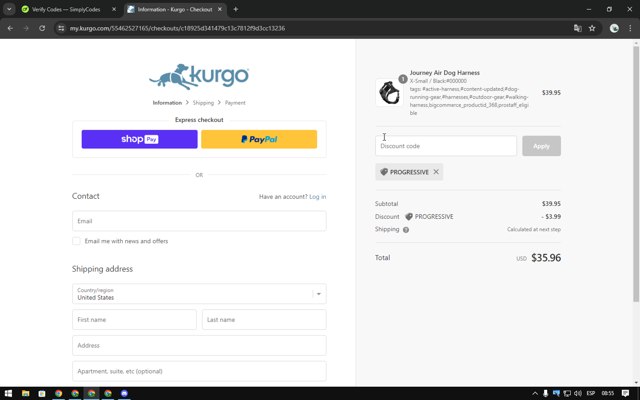The width and height of the screenshot is (640, 400).
Task: Select the Shipping breadcrumb step
Action: pyautogui.click(x=203, y=103)
